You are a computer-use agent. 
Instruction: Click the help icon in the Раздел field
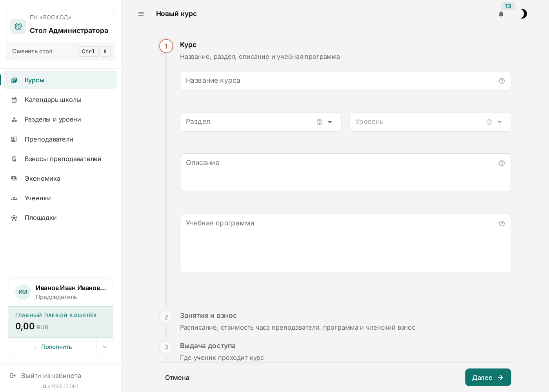tap(319, 122)
